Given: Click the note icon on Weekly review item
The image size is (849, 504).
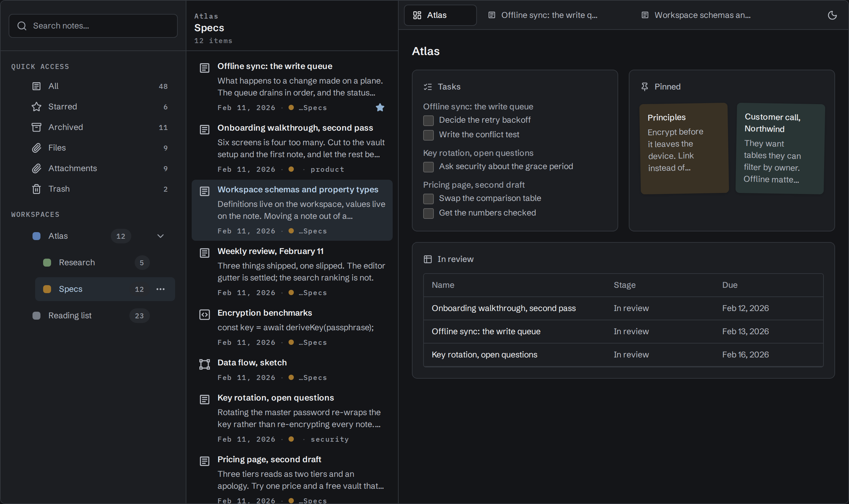Looking at the screenshot, I should point(204,253).
